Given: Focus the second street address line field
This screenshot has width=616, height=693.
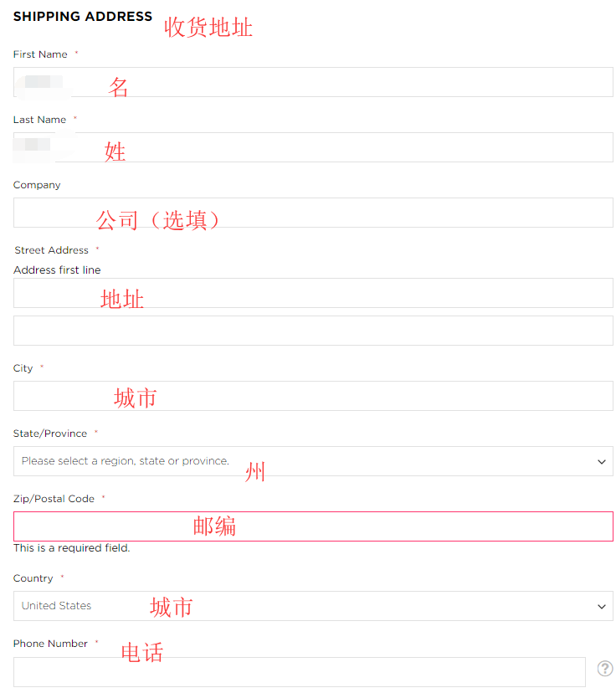Looking at the screenshot, I should (x=313, y=331).
